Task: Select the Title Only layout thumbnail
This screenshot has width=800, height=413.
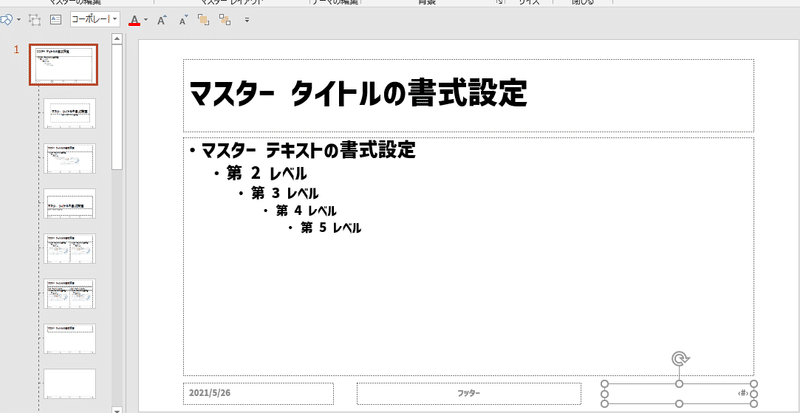Action: point(69,338)
